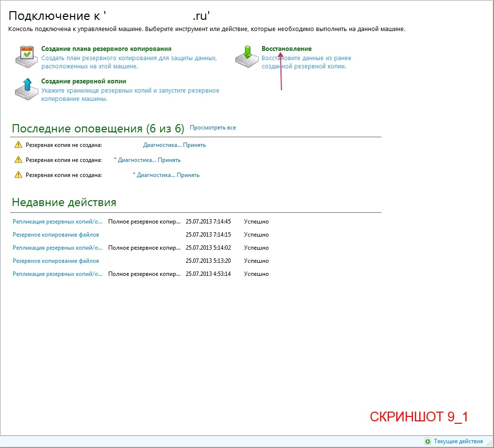Click the third warning triangle alert icon
Image resolution: width=494 pixels, height=448 pixels.
[x=18, y=175]
